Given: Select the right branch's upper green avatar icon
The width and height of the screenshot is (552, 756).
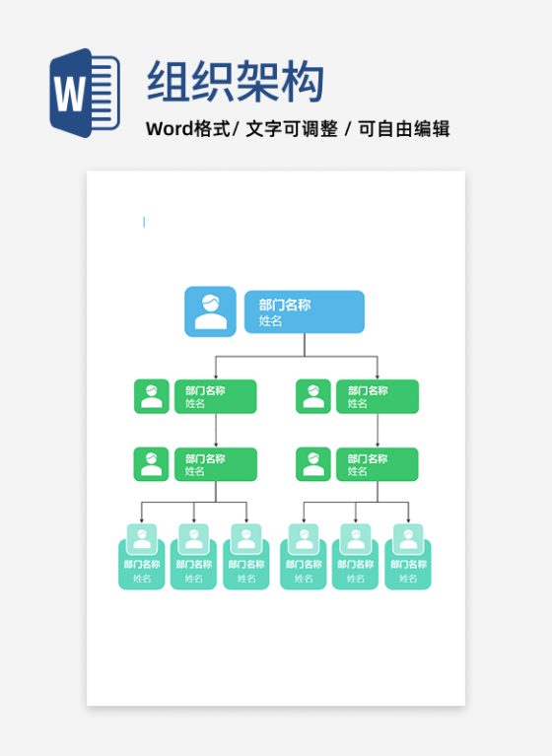Looking at the screenshot, I should pos(313,396).
